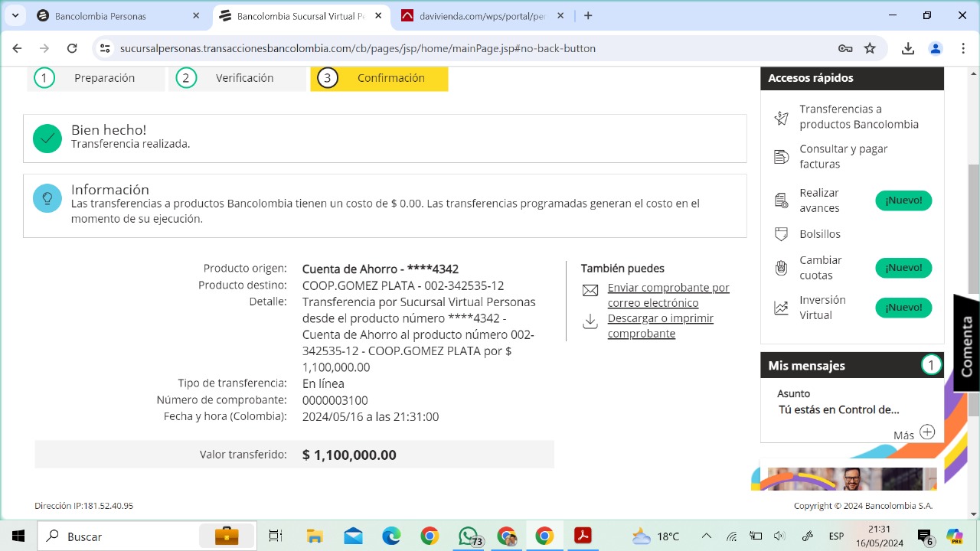This screenshot has width=980, height=551.
Task: Open WhatsApp from the taskbar
Action: pyautogui.click(x=468, y=536)
